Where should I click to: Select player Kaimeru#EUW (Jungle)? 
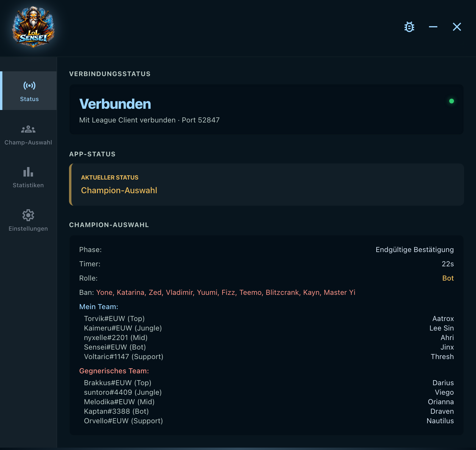(x=123, y=328)
